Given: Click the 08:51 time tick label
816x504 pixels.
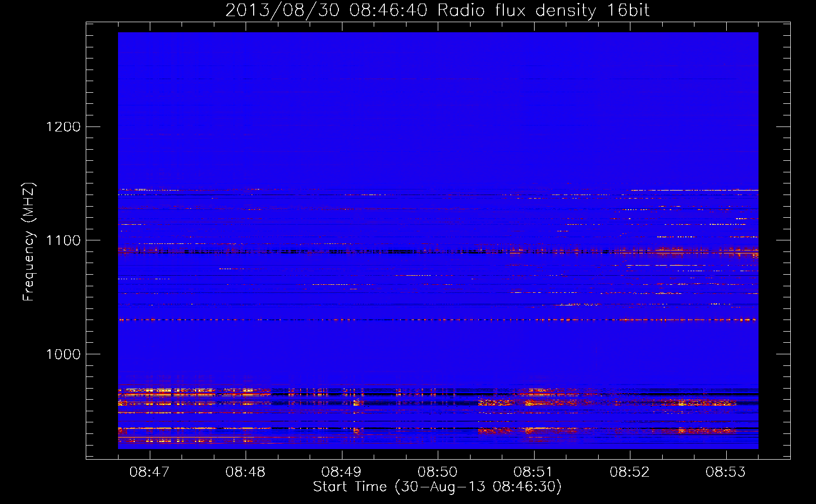Looking at the screenshot, I should pos(534,472).
